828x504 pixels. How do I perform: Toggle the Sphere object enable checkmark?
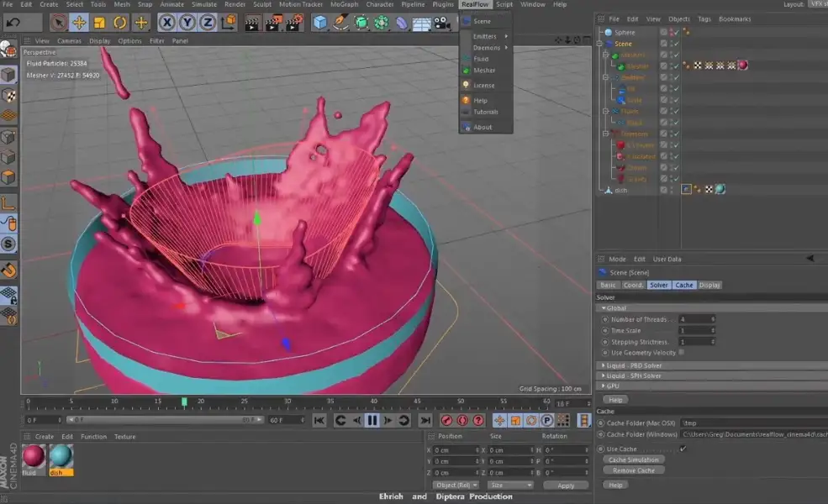point(676,32)
